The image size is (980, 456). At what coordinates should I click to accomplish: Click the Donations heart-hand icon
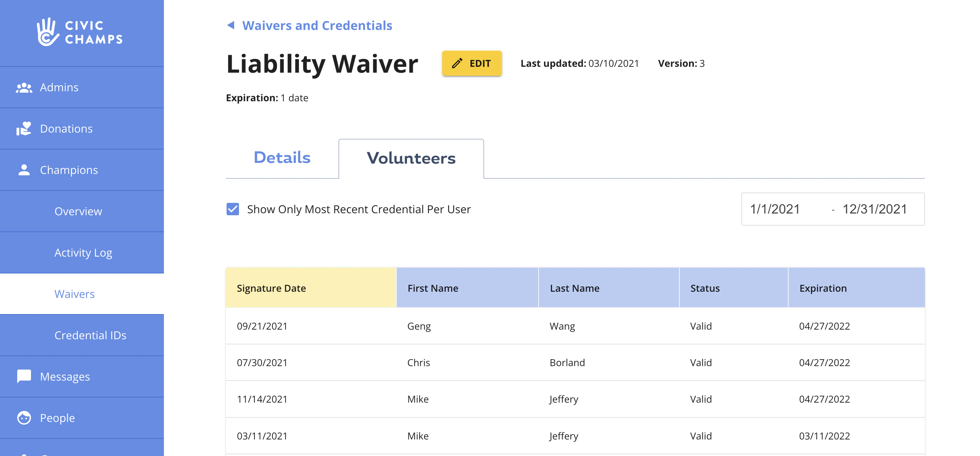pyautogui.click(x=24, y=129)
